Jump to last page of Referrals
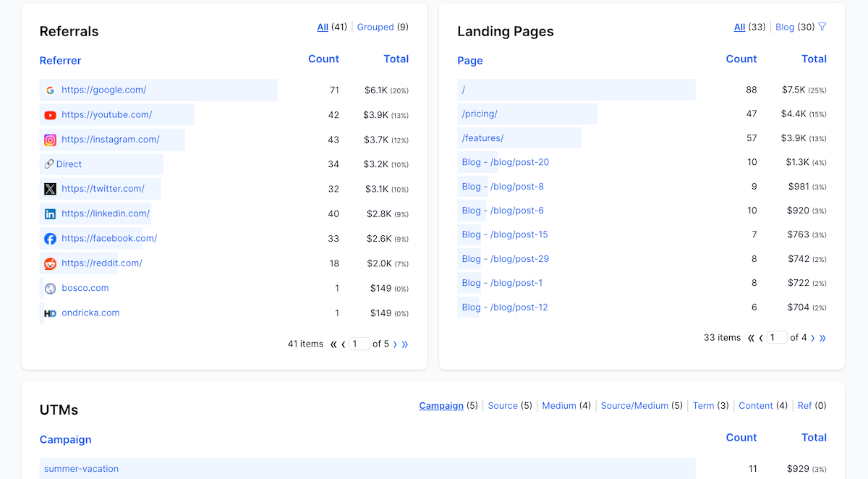Viewport: 868px width, 479px height. click(x=404, y=344)
